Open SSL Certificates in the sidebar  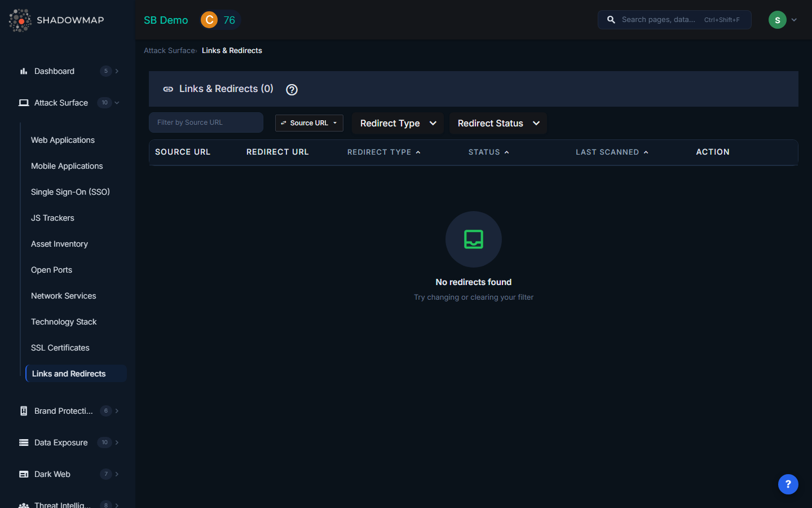pos(60,348)
